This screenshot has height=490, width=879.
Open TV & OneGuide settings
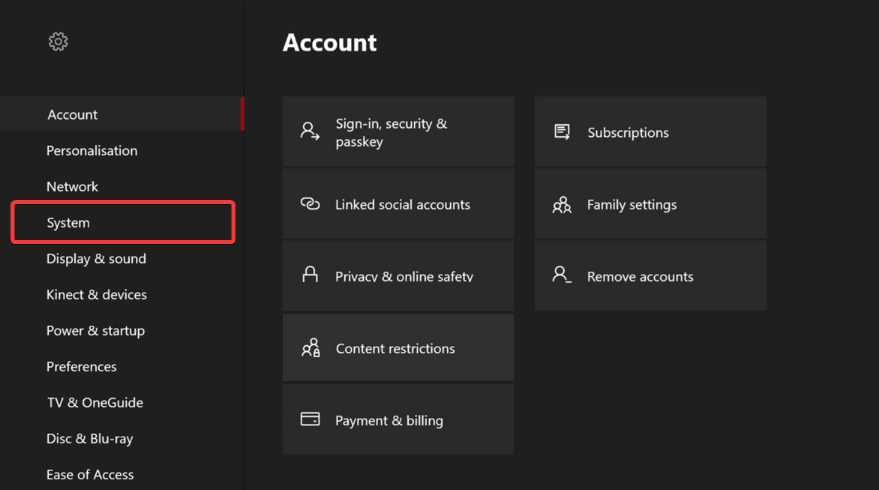click(122, 403)
